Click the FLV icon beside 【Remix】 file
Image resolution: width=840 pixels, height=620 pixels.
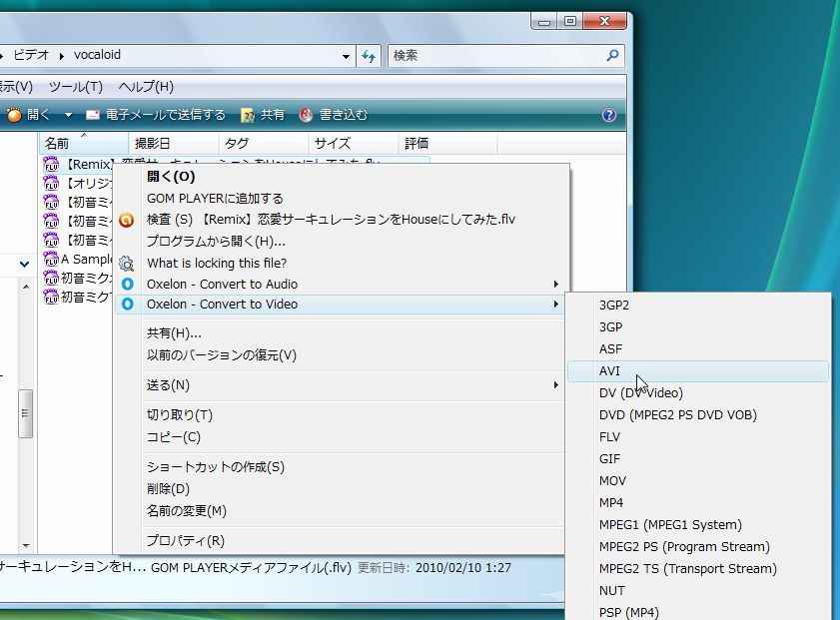pos(51,165)
